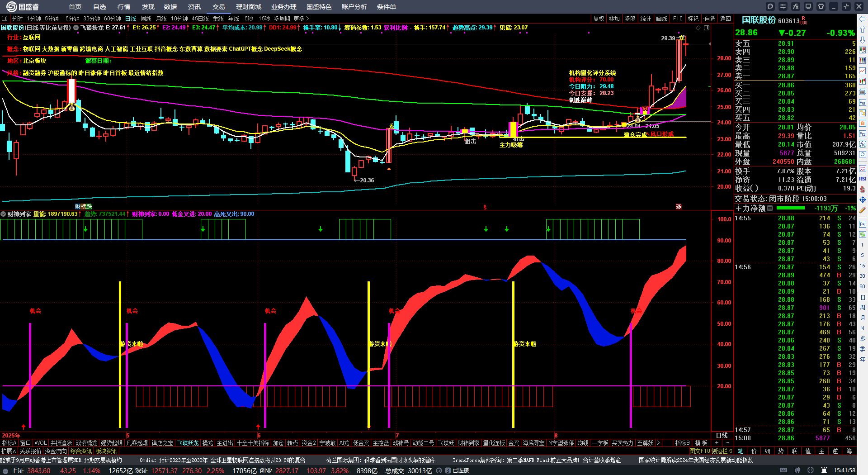Click the 国联股份 stock name header
This screenshot has height=475, width=868.
(x=759, y=20)
